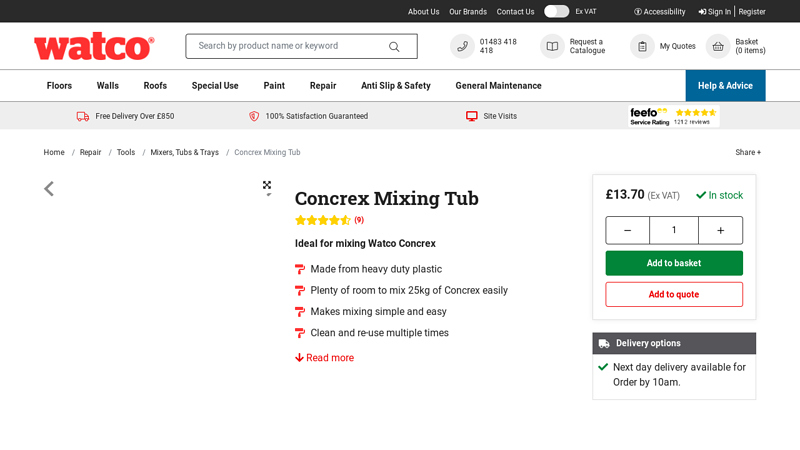Toggle the Ex VAT switch
The width and height of the screenshot is (800, 450).
click(556, 11)
